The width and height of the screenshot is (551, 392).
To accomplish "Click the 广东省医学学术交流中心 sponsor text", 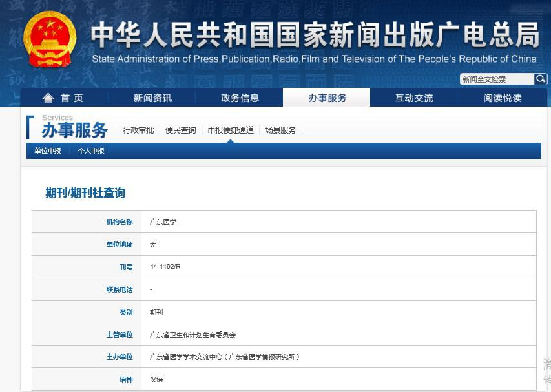I will [224, 357].
